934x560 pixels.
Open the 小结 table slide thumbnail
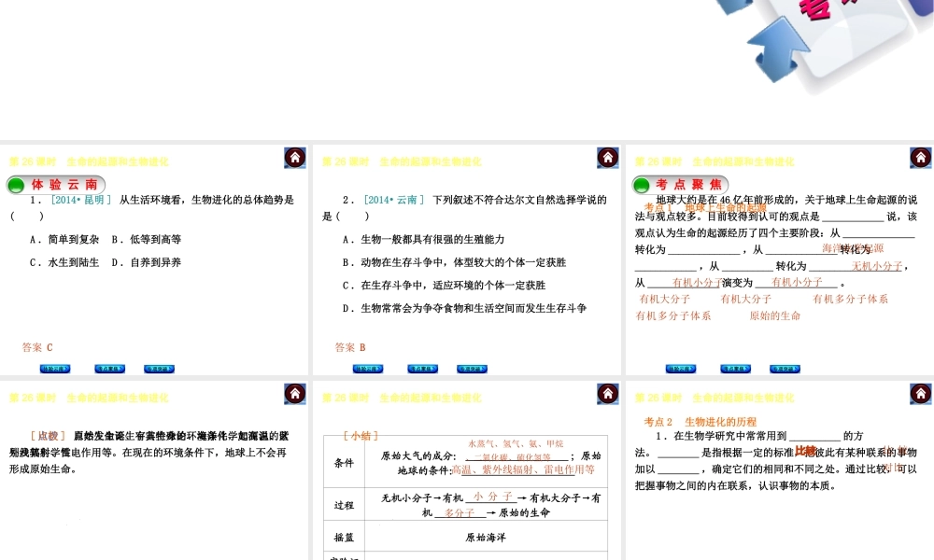click(467, 470)
